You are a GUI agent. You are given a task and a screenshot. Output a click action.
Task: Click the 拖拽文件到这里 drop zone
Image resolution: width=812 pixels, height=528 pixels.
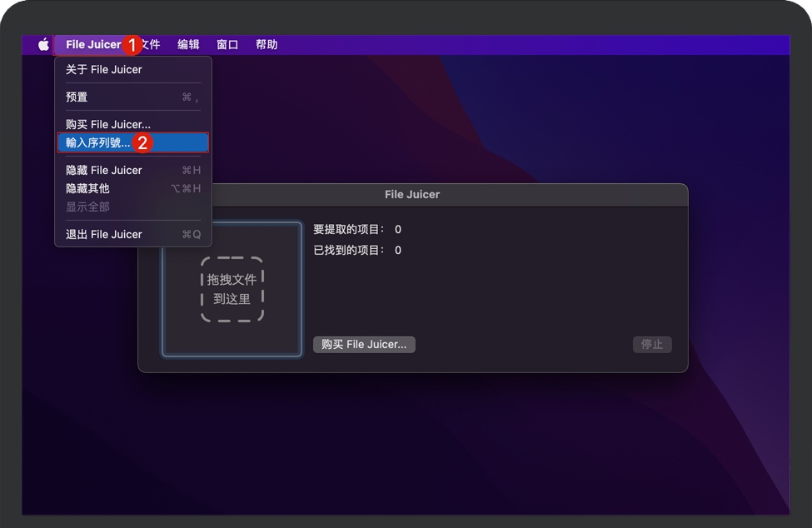point(232,289)
